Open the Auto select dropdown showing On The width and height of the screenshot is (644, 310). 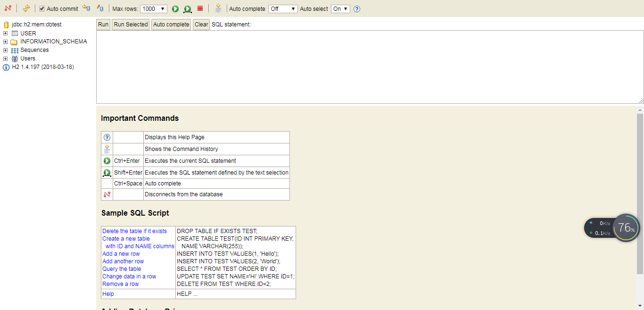340,9
